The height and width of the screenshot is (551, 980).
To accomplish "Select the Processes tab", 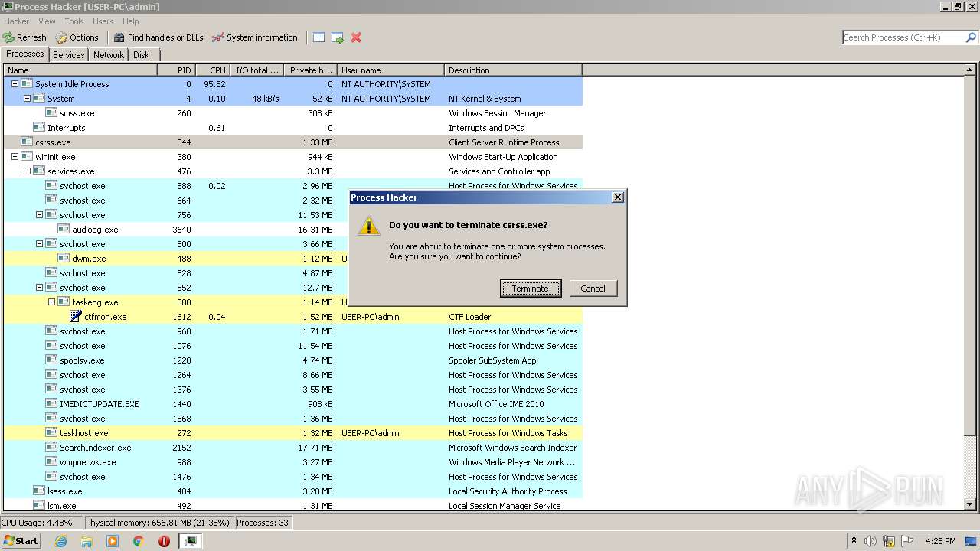I will pos(25,54).
